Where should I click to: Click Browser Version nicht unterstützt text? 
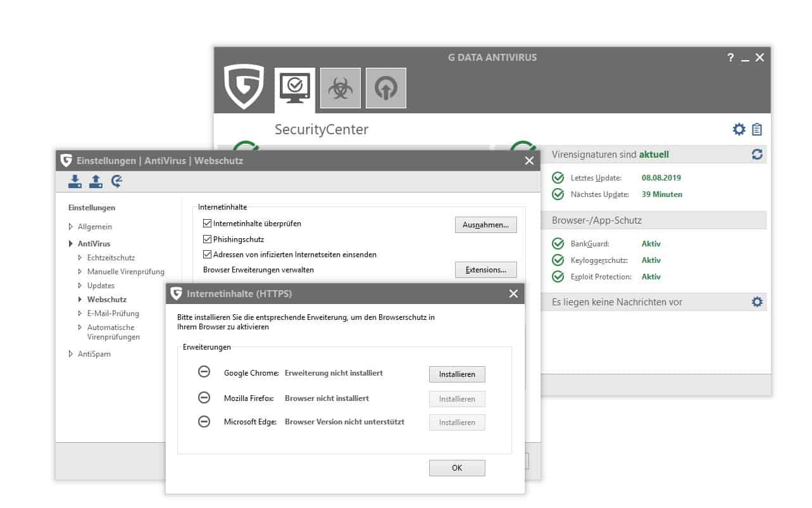coord(344,421)
